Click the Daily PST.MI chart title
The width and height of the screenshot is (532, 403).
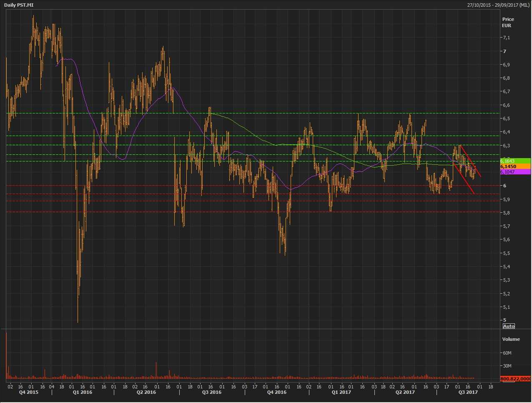pos(19,5)
